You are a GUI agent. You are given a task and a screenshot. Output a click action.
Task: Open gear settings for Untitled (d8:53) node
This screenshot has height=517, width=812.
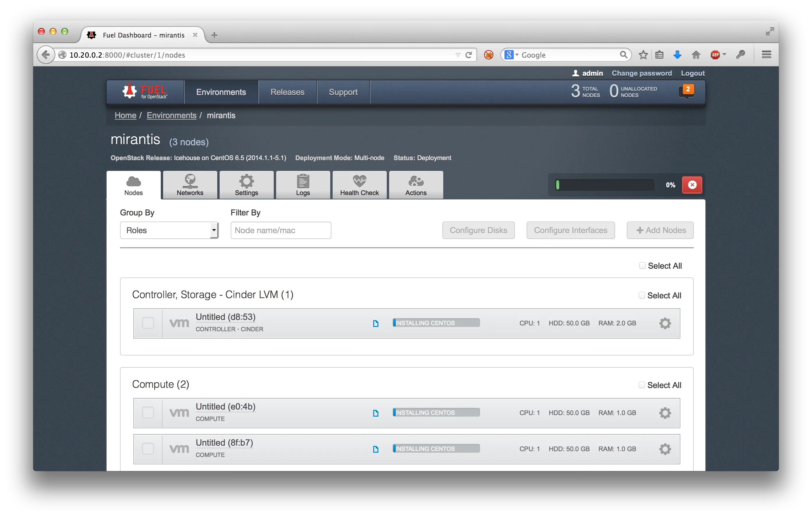click(x=665, y=323)
